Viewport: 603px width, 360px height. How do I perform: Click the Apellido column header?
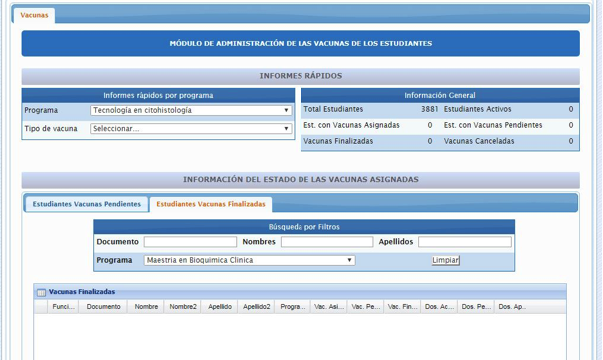click(x=220, y=307)
